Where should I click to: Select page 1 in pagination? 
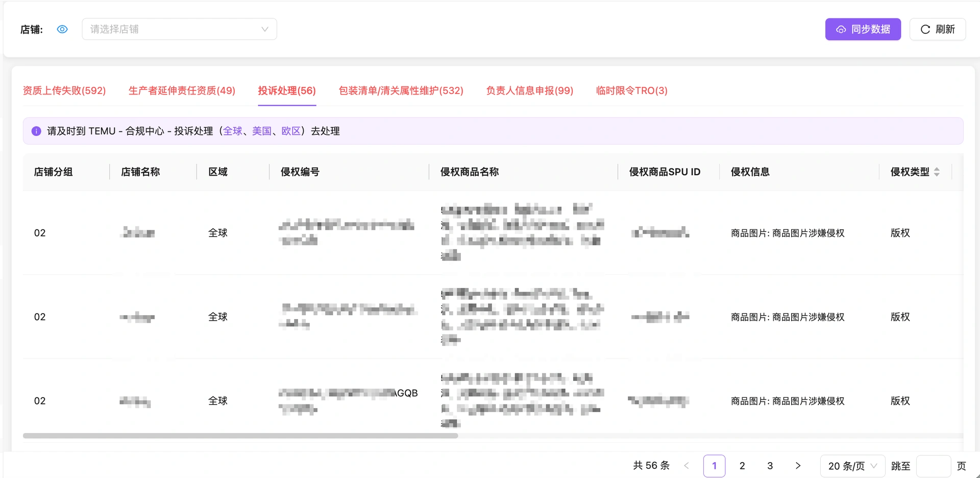[x=714, y=466]
